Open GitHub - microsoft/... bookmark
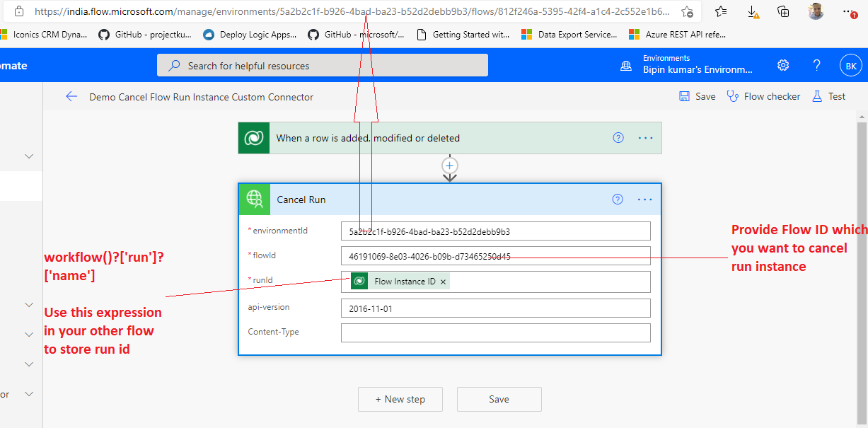This screenshot has width=868, height=428. pos(357,34)
